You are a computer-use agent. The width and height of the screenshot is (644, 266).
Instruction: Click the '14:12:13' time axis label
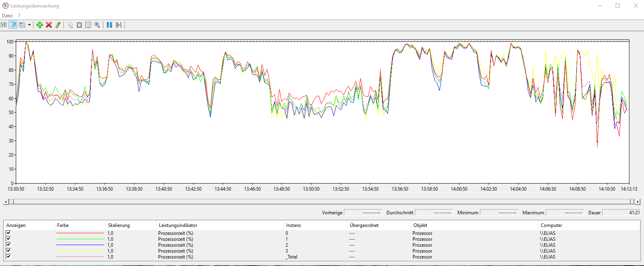click(x=629, y=189)
